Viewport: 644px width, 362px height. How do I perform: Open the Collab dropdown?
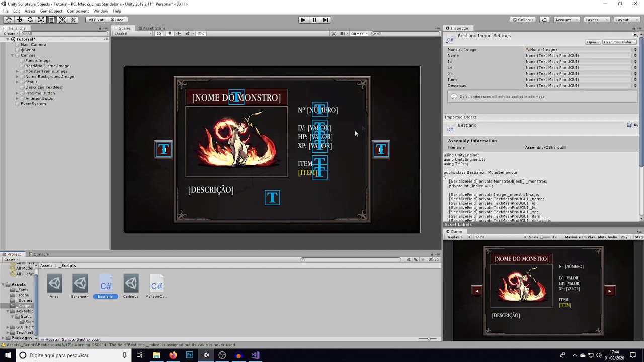(523, 20)
